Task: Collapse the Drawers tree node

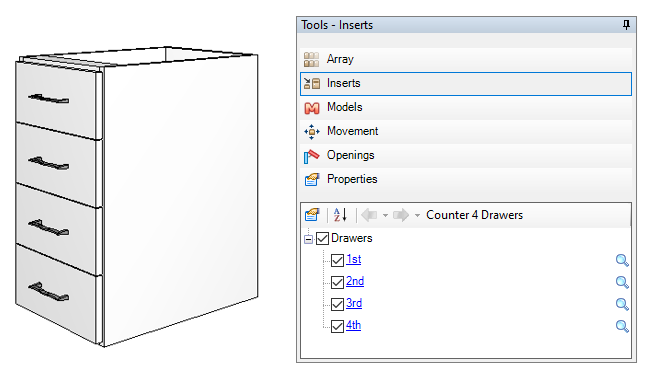Action: tap(308, 239)
